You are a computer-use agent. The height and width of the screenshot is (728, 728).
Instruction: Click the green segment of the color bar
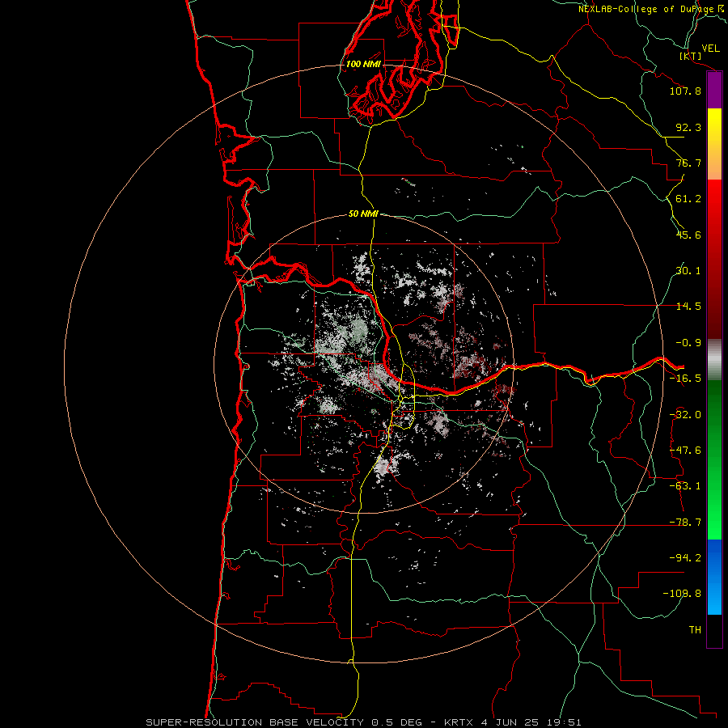(714, 459)
